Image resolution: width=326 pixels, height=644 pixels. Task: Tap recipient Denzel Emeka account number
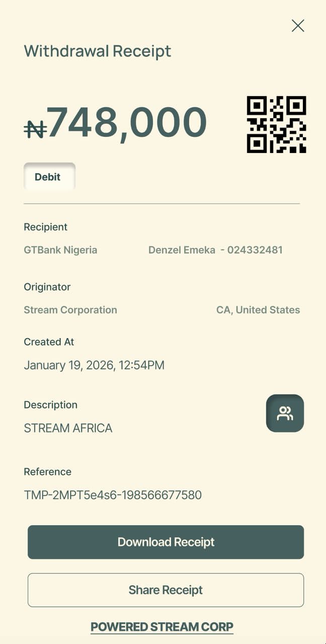[x=215, y=250]
